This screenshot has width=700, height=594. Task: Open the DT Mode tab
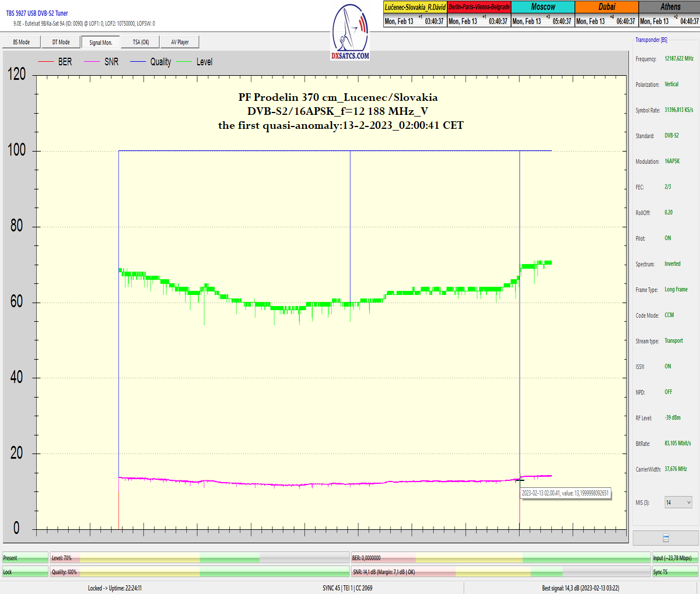coord(61,42)
